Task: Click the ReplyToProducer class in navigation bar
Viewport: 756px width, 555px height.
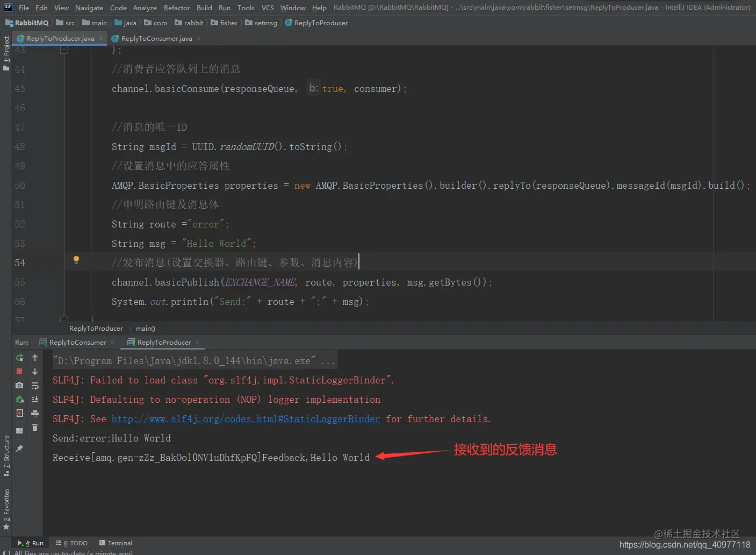Action: click(316, 23)
